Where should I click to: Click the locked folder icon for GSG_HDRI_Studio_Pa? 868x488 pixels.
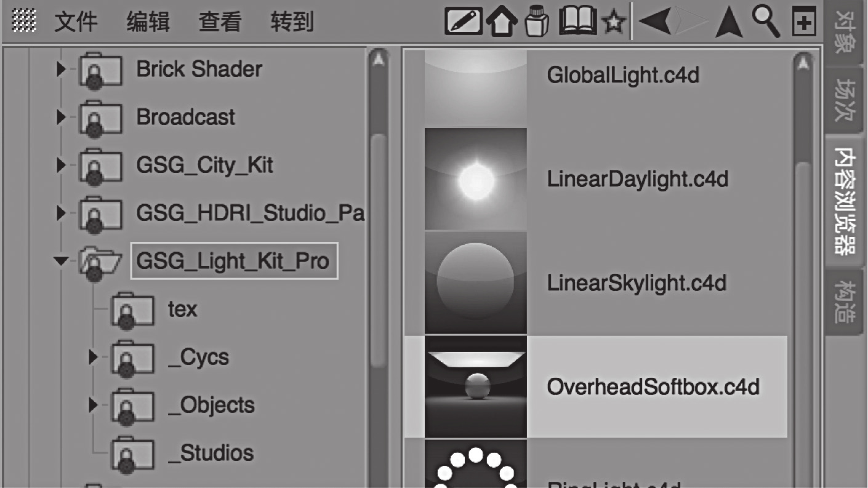click(100, 216)
